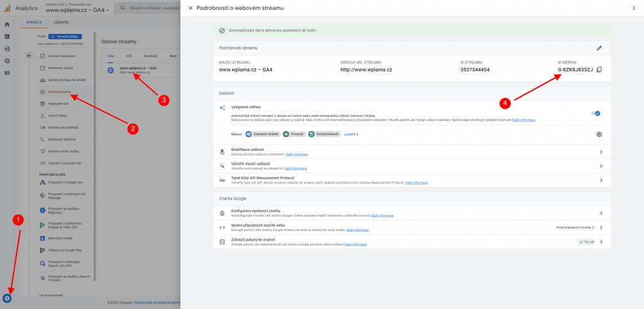
Task: Switch to the UŽIVATEL tab
Action: coord(62,23)
